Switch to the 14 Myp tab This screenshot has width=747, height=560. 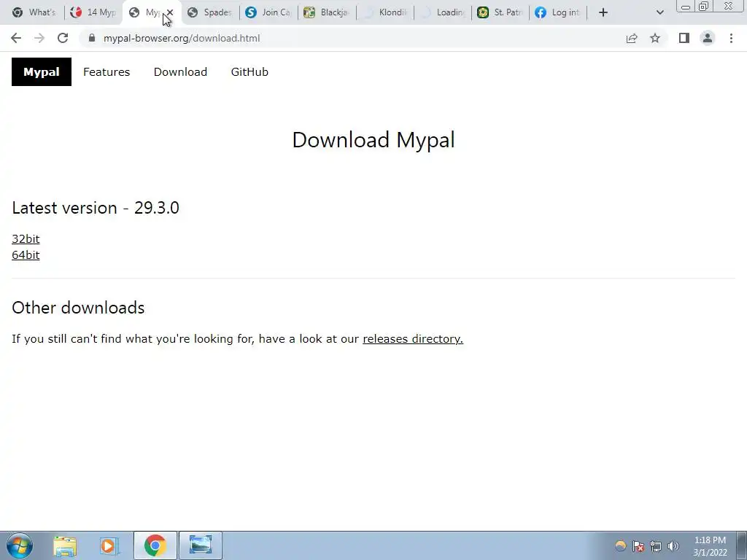click(93, 12)
